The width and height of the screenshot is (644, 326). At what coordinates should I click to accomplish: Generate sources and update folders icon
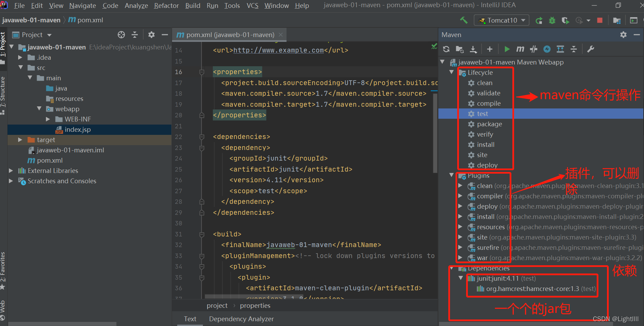click(460, 49)
